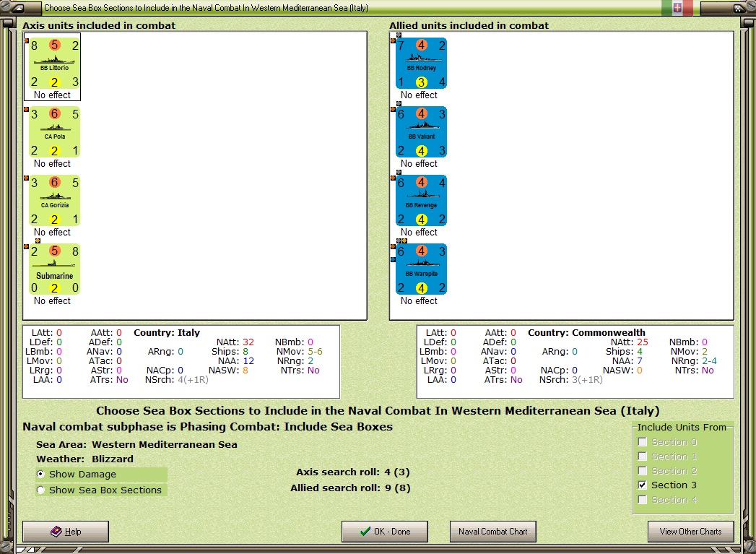This screenshot has width=756, height=554.
Task: Select the BB Littorio unit counter
Action: coord(54,64)
